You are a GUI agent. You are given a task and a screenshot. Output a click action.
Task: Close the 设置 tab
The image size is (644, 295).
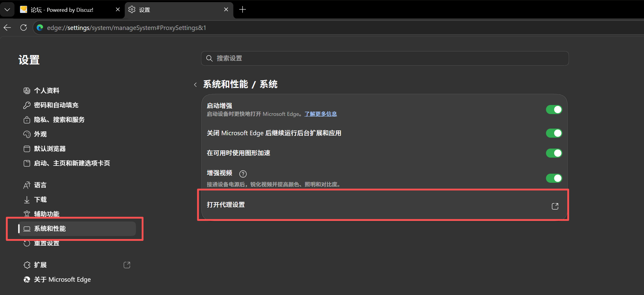coord(226,10)
